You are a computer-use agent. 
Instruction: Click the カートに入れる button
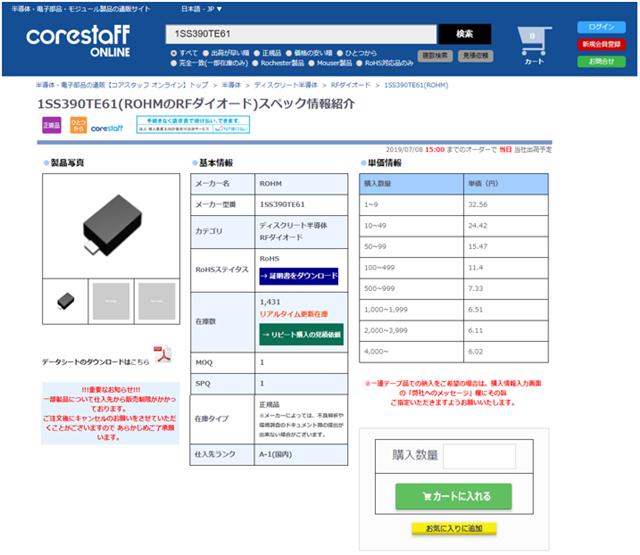click(453, 496)
